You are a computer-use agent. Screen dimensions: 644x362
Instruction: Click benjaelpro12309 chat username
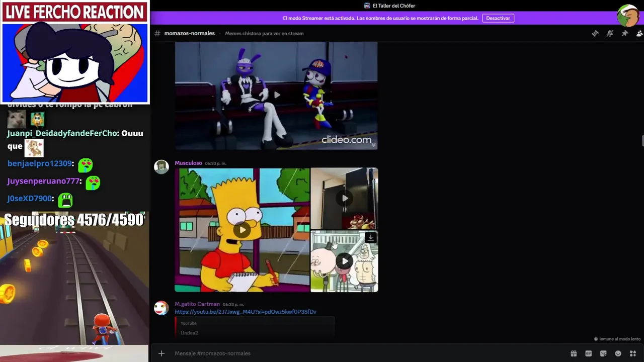coord(39,163)
